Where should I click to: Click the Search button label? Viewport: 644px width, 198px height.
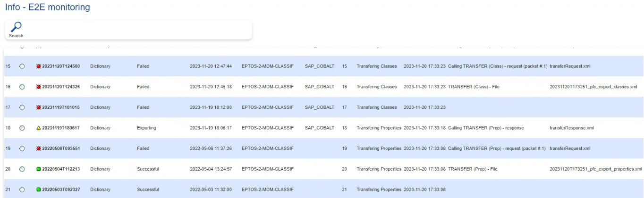click(16, 36)
